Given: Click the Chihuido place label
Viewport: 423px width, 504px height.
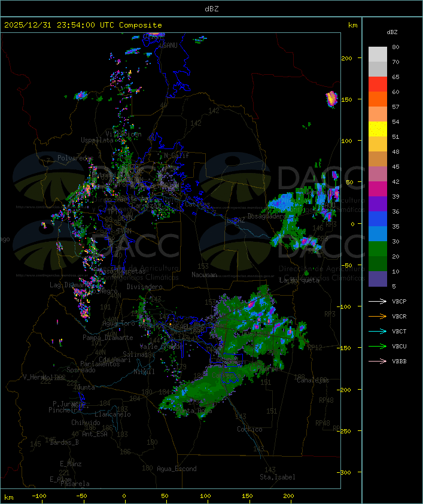Looking at the screenshot, I should pos(86,423).
